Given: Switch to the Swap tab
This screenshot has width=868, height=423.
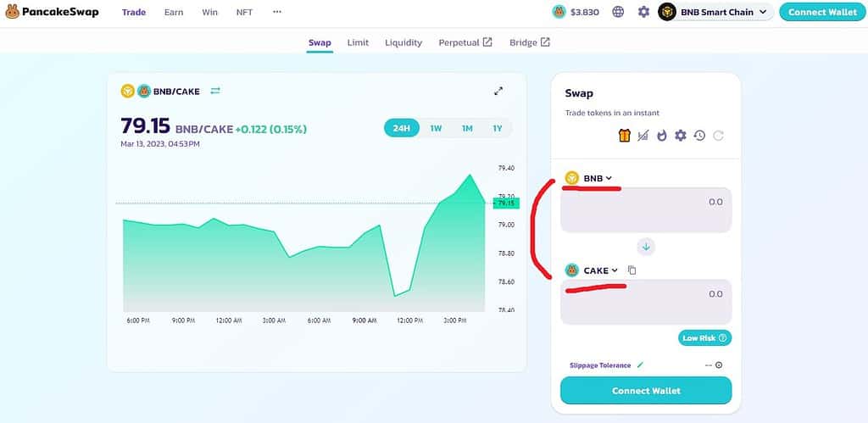Looking at the screenshot, I should pyautogui.click(x=320, y=42).
